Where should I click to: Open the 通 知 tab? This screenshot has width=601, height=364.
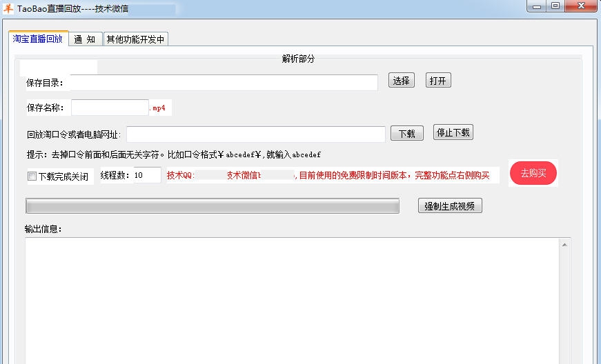[85, 39]
